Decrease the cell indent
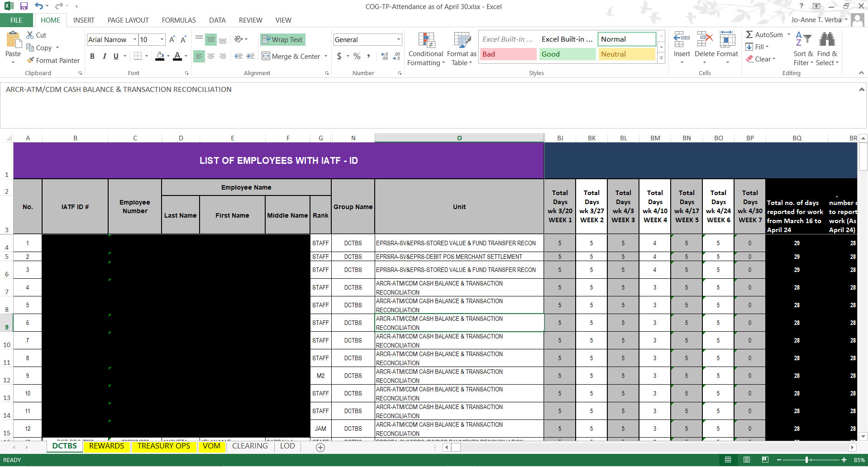The height and width of the screenshot is (467, 868). [238, 56]
